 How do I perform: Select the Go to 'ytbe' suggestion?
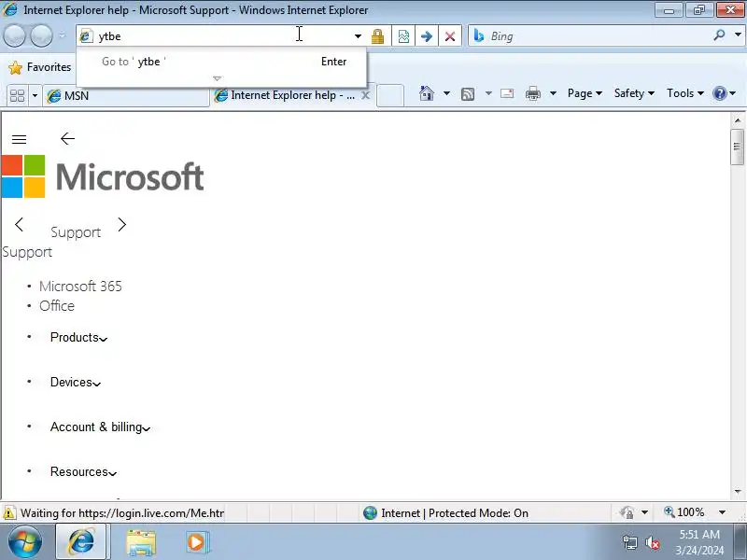[221, 62]
